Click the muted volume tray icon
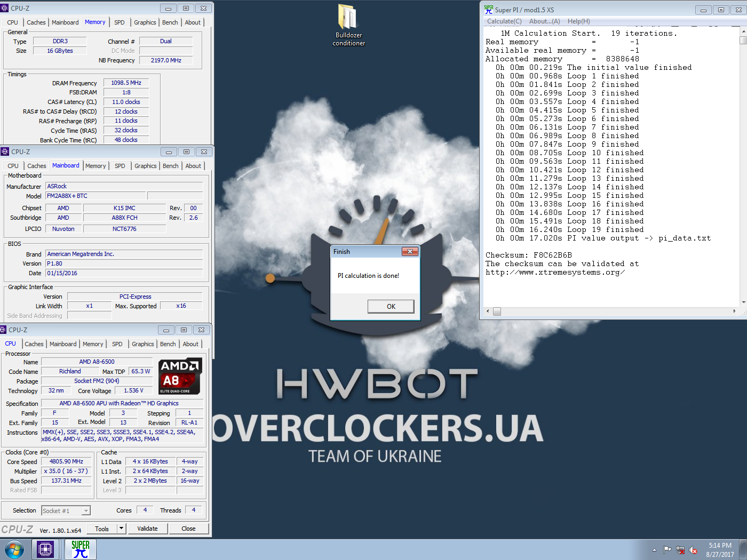This screenshot has height=560, width=747. (693, 550)
